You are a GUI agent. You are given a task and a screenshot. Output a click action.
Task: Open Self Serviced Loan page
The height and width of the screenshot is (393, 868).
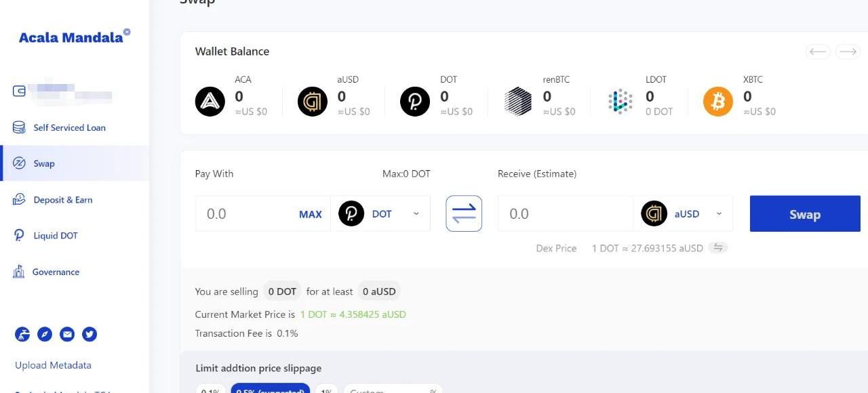point(69,127)
